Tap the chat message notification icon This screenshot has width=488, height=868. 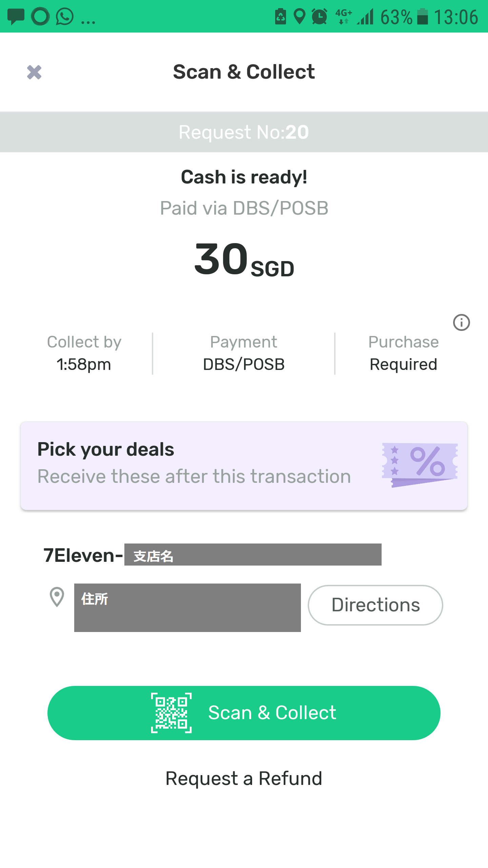click(16, 17)
